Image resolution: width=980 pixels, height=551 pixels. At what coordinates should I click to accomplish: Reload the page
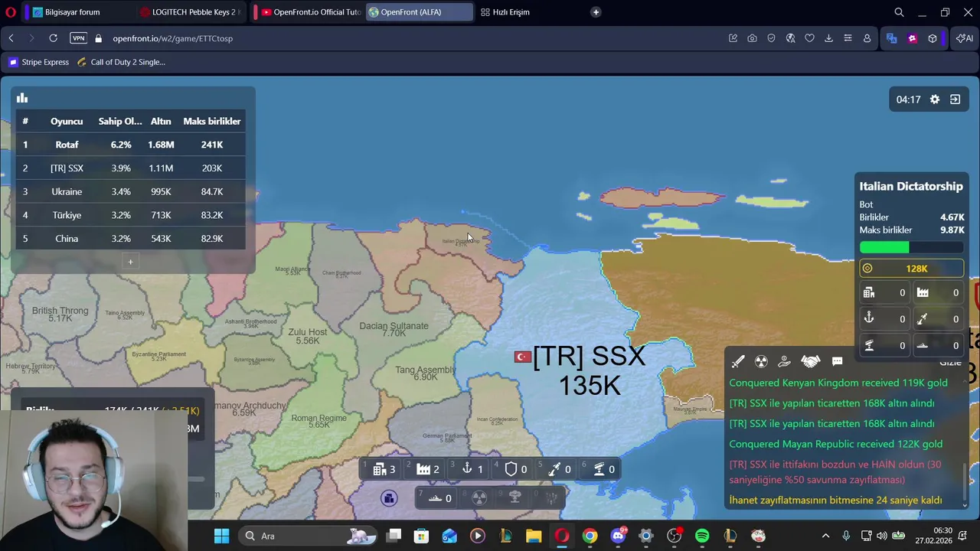53,38
